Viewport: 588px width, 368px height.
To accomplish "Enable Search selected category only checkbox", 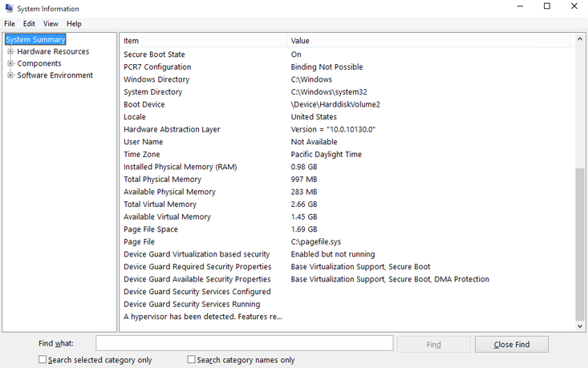I will point(43,360).
